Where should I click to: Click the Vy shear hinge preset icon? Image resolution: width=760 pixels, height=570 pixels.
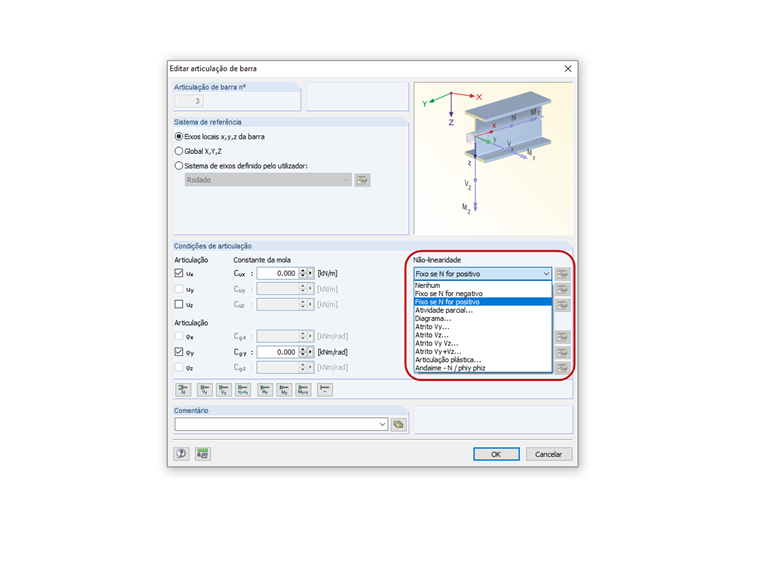tap(205, 389)
